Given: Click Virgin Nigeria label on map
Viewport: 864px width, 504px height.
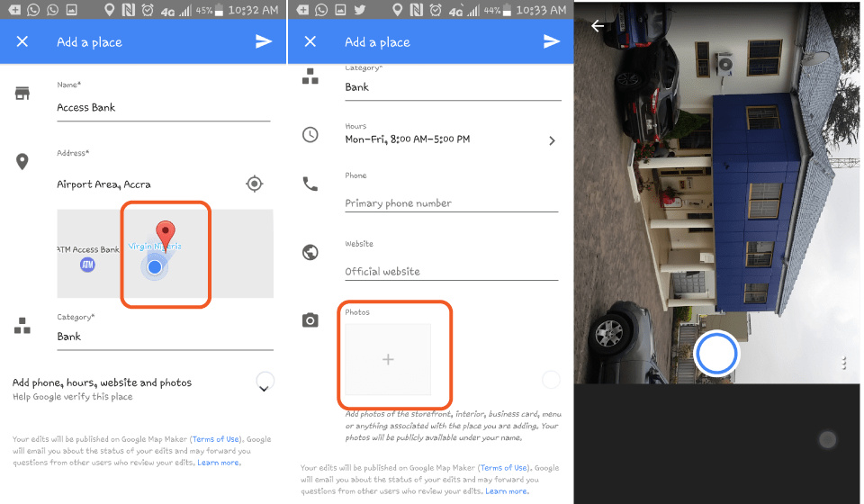Looking at the screenshot, I should pyautogui.click(x=155, y=247).
